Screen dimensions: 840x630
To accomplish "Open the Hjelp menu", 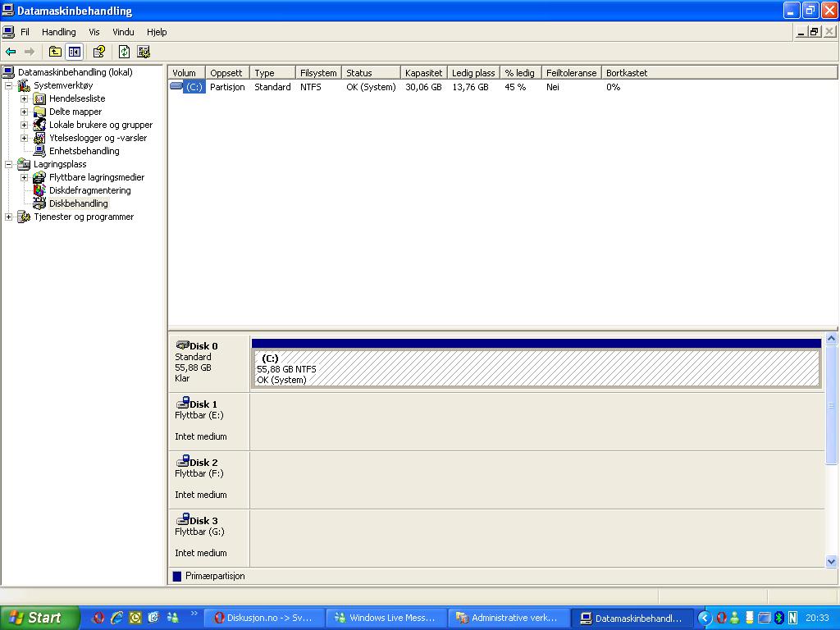I will click(x=157, y=32).
